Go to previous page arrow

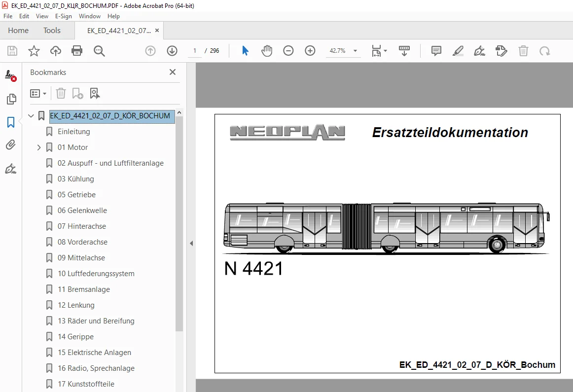[150, 51]
